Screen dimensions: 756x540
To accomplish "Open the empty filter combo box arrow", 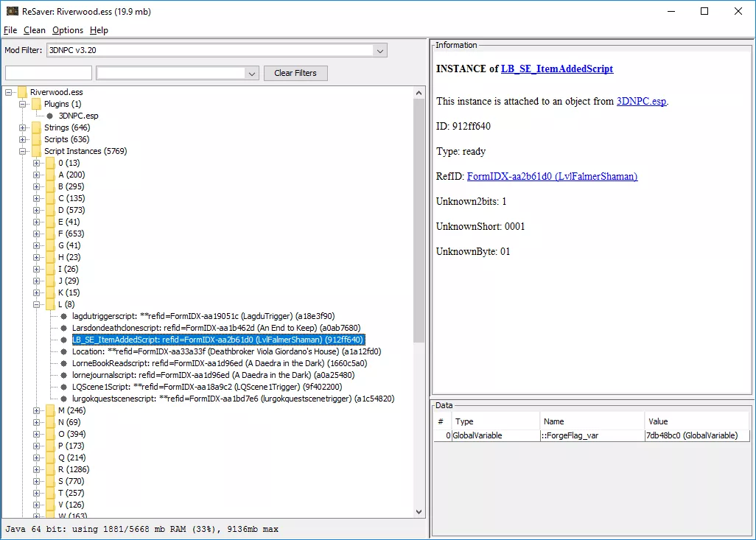I will 251,73.
